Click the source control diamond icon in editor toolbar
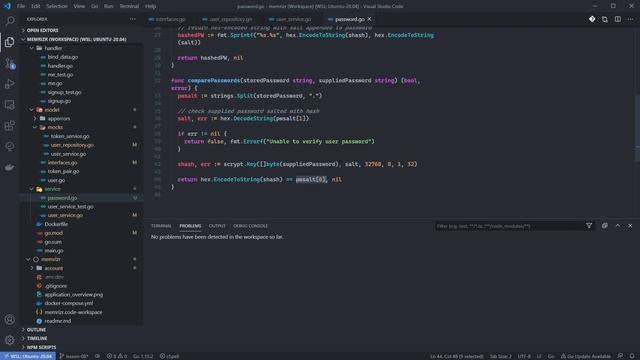640x360 pixels. point(592,19)
